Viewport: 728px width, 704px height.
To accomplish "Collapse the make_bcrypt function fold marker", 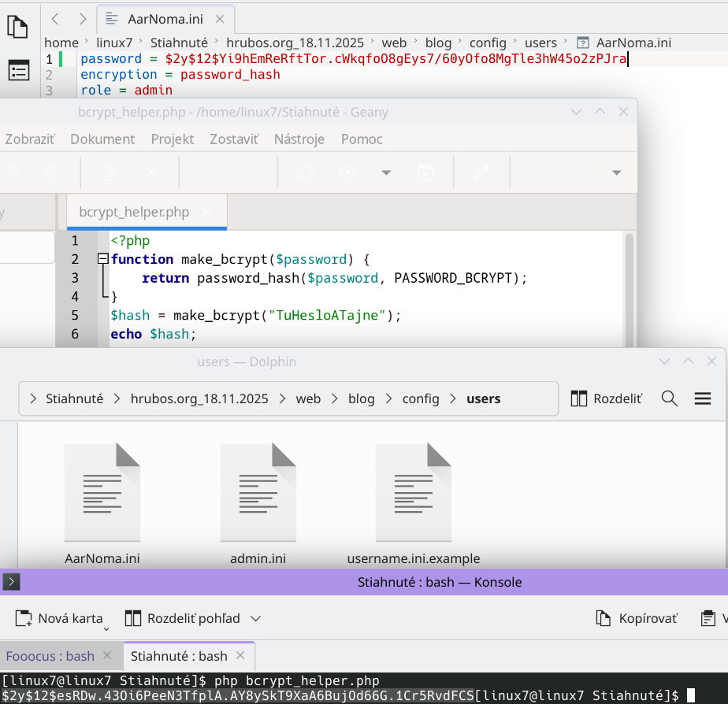I will (x=102, y=259).
